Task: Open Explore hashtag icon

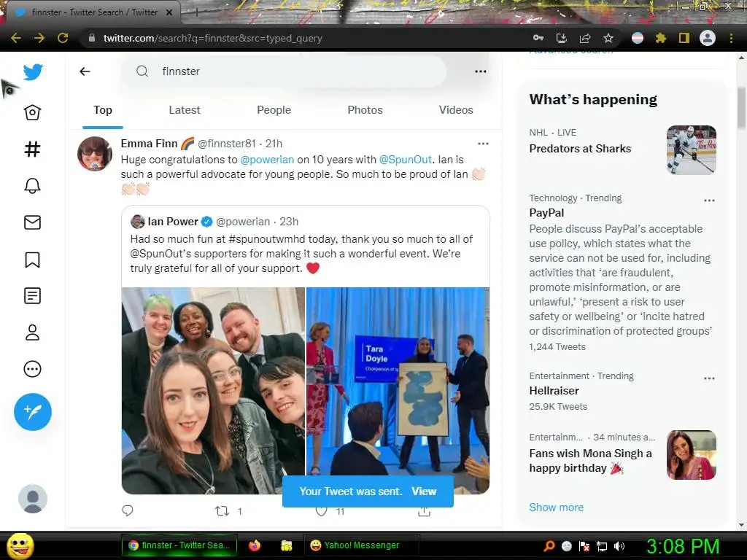Action: (32, 149)
